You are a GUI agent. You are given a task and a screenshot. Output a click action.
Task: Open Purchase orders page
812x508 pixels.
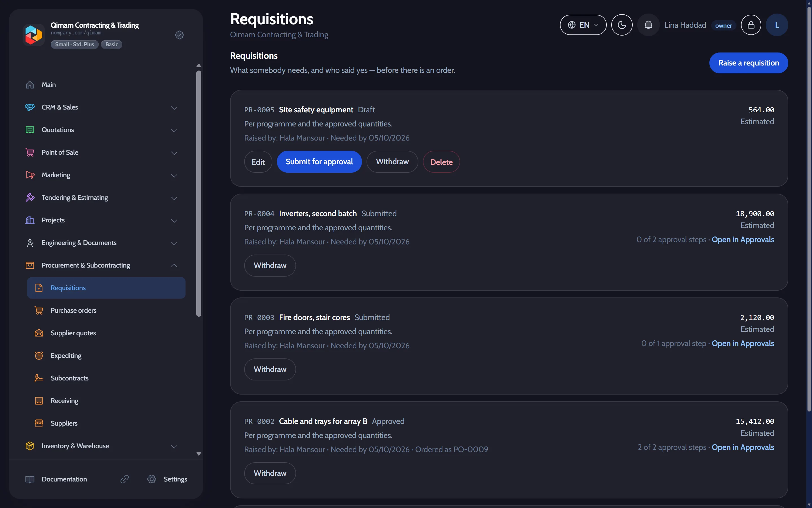[x=106, y=310]
